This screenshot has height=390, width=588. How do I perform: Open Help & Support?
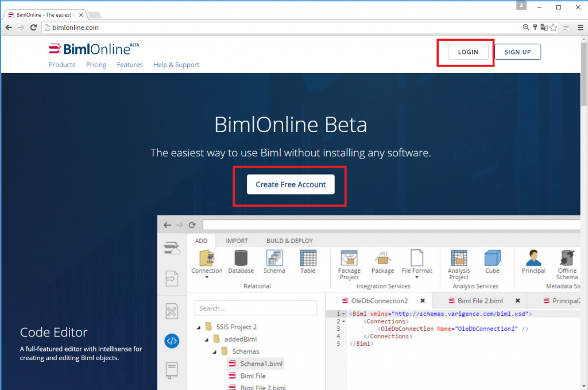176,64
